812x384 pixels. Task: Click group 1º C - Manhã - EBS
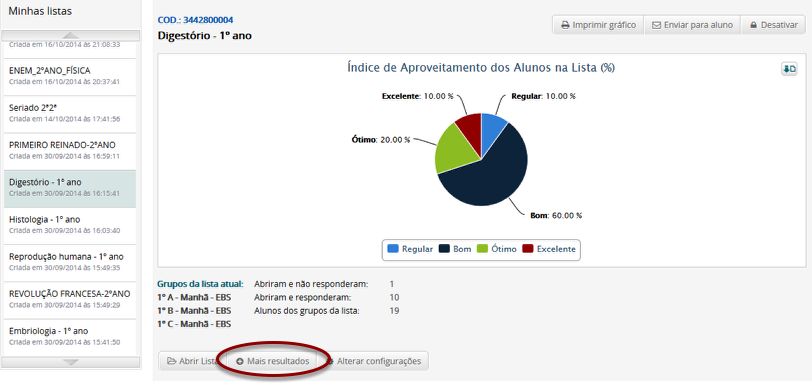pos(194,324)
